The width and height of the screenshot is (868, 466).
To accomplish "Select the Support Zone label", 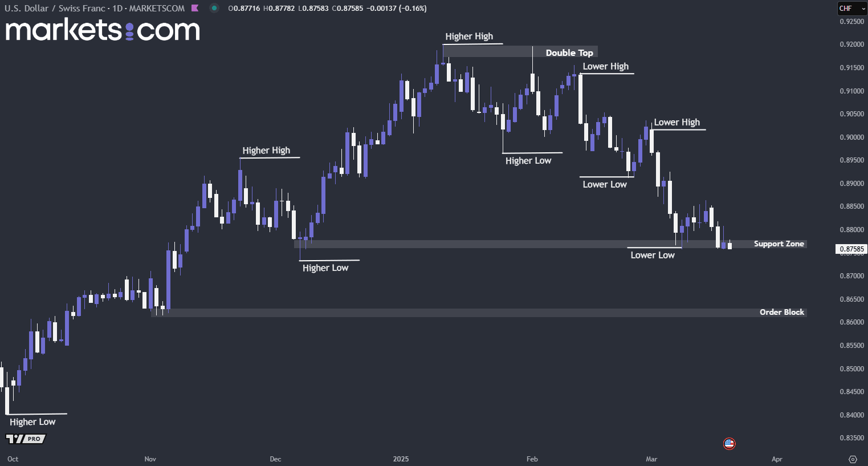I will click(x=779, y=244).
